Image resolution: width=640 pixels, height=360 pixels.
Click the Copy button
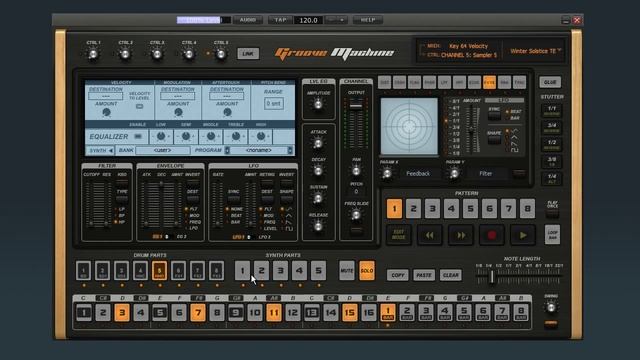click(398, 275)
